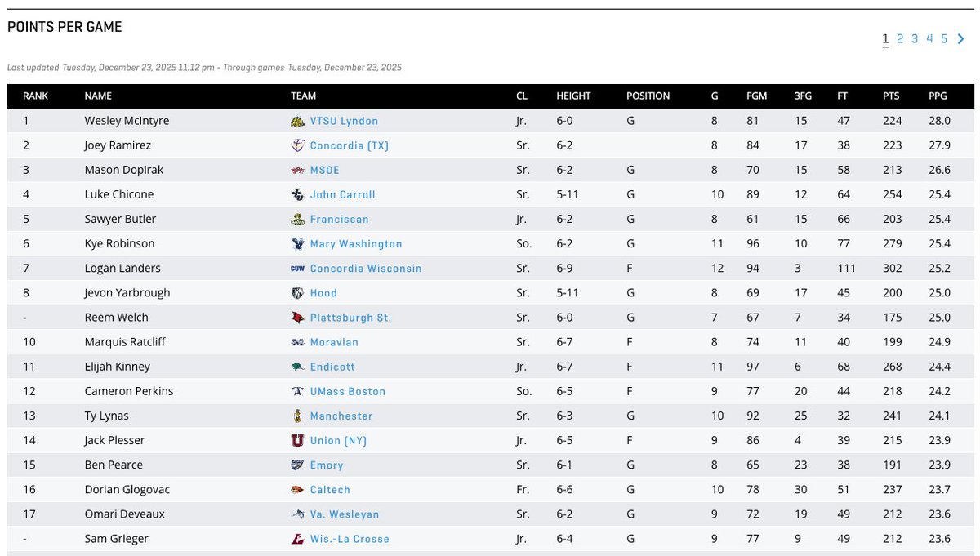980x556 pixels.
Task: Click the HEIGHT column header
Action: 573,96
